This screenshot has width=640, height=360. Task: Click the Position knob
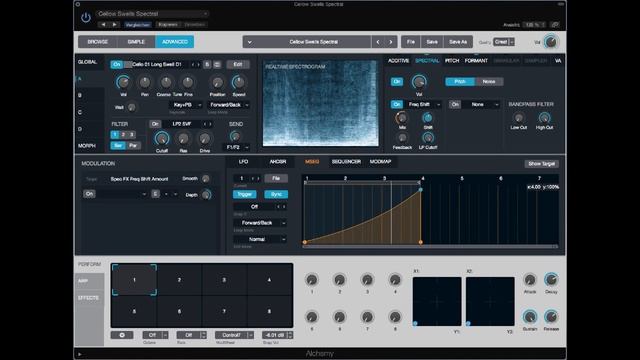coord(217,82)
